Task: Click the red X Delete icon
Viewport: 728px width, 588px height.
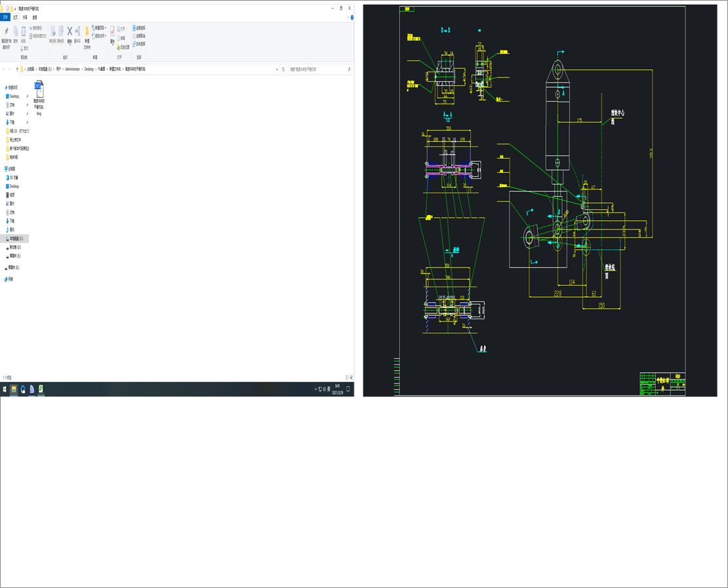Action: point(70,31)
